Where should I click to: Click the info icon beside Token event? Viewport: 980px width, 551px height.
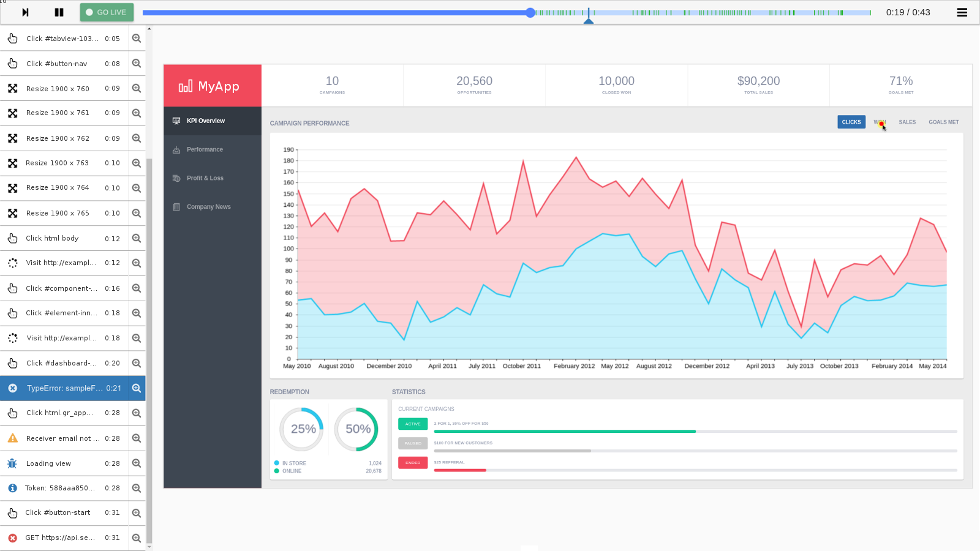coord(12,488)
